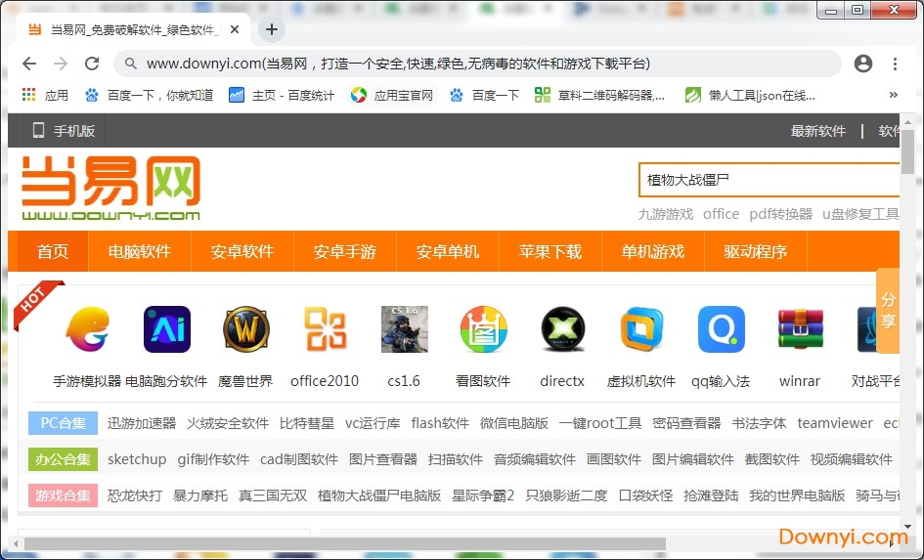Select the 安卓软件 navigation tab
The height and width of the screenshot is (560, 924).
click(x=242, y=252)
